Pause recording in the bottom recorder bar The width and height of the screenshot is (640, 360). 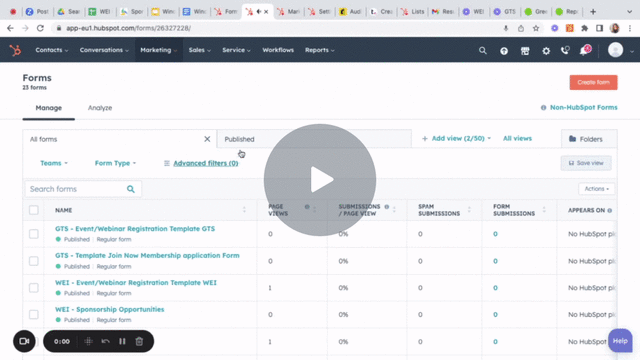122,341
